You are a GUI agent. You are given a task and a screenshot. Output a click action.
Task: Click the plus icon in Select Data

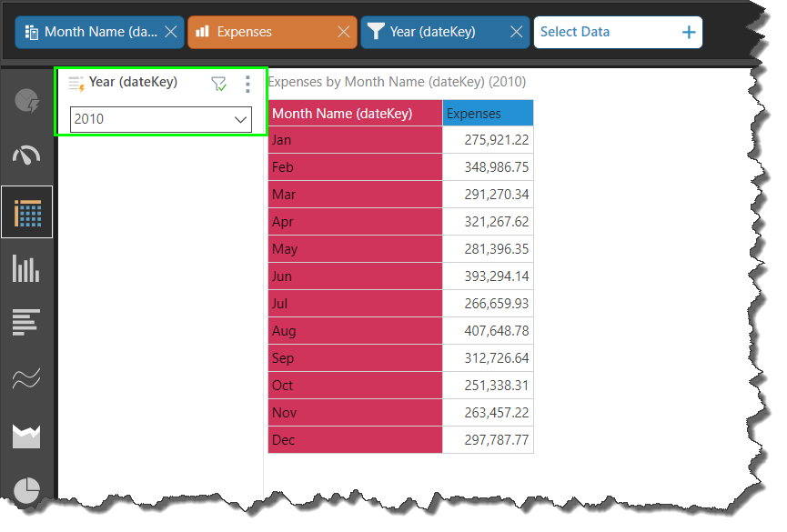(x=689, y=32)
